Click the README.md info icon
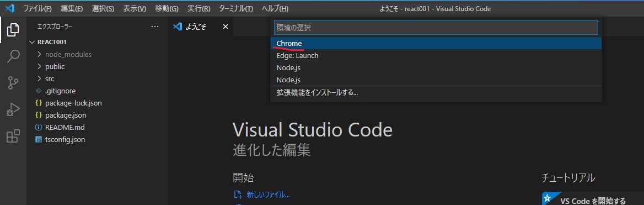 pos(39,127)
